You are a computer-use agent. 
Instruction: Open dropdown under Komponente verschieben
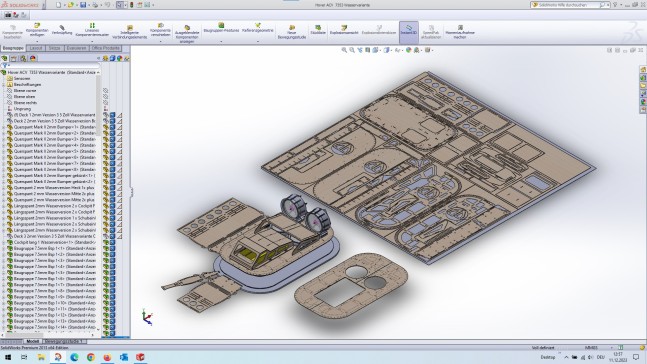[160, 41]
